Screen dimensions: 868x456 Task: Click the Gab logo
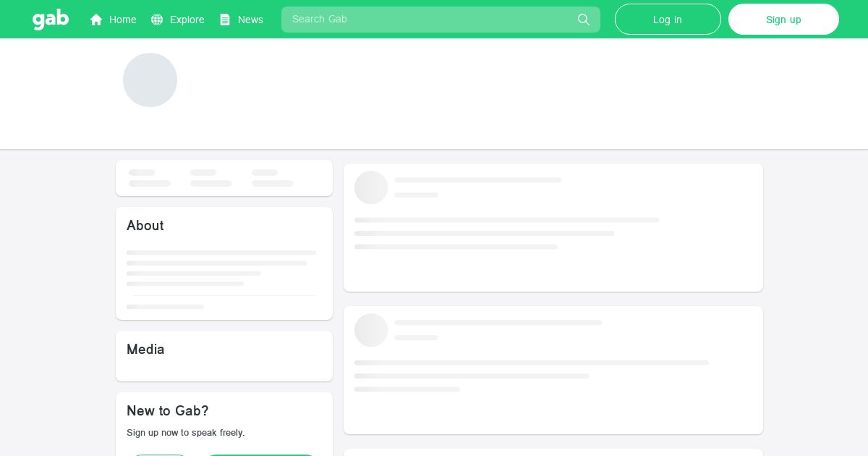(x=51, y=20)
